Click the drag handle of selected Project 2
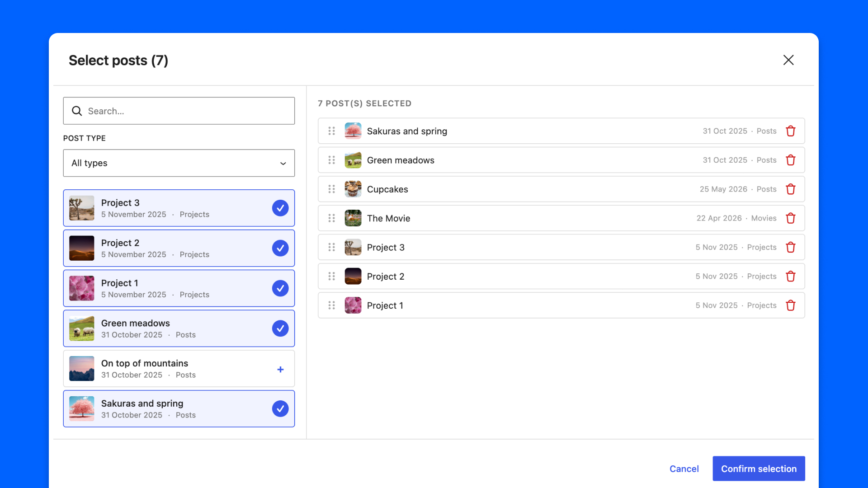 point(331,276)
